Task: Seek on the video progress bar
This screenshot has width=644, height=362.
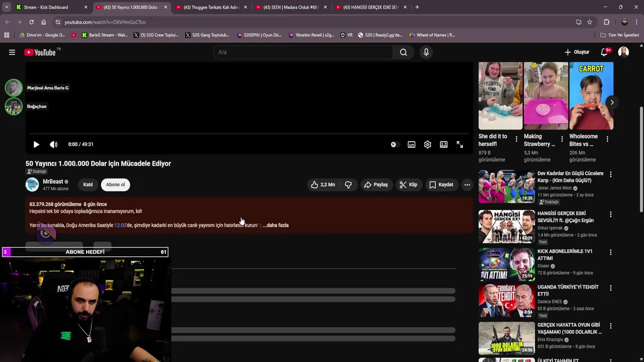Action: (x=249, y=134)
